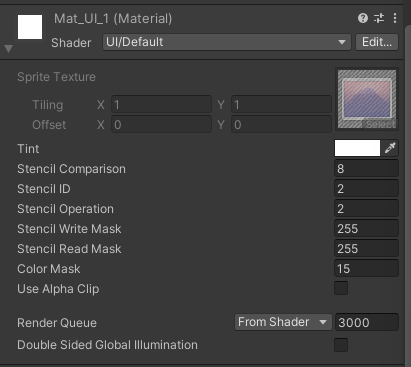The image size is (411, 367).
Task: Click Select on the Sprite Texture slot
Action: pyautogui.click(x=380, y=124)
